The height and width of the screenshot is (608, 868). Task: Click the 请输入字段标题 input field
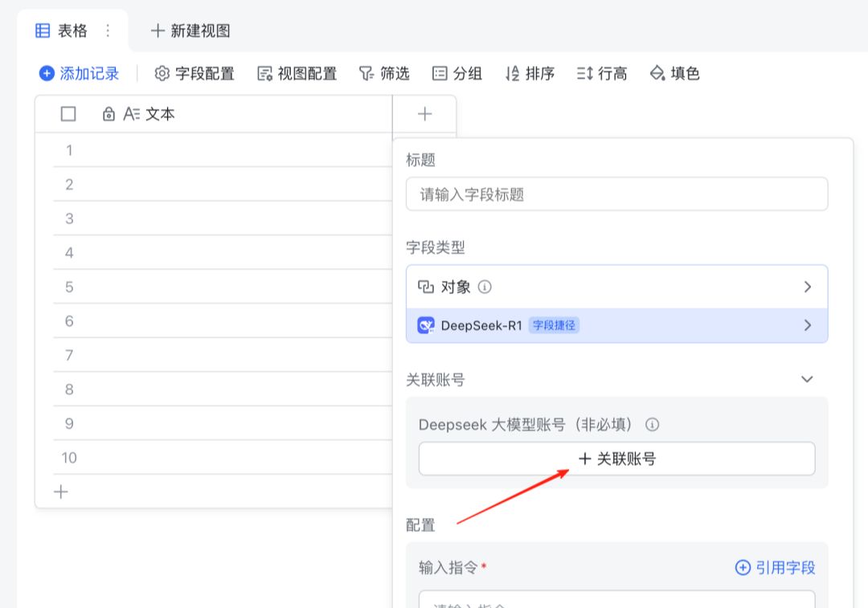pos(616,194)
